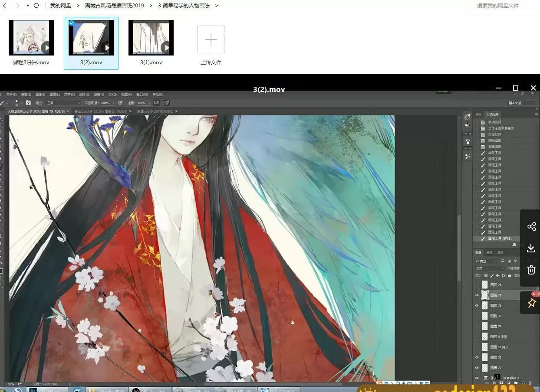Viewport: 540px width, 392px height.
Task: Click the trash delete icon on the right sidebar
Action: [x=531, y=270]
